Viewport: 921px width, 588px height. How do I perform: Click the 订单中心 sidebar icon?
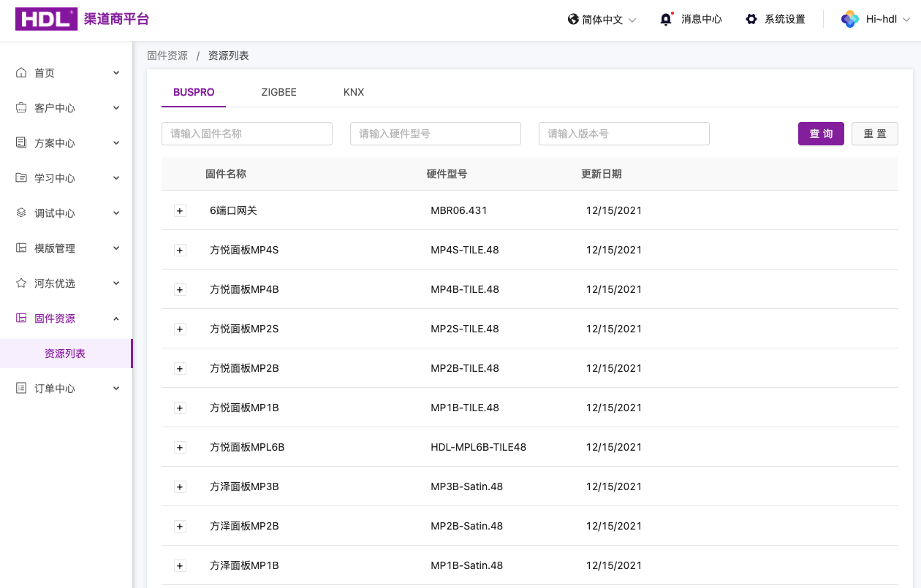21,389
